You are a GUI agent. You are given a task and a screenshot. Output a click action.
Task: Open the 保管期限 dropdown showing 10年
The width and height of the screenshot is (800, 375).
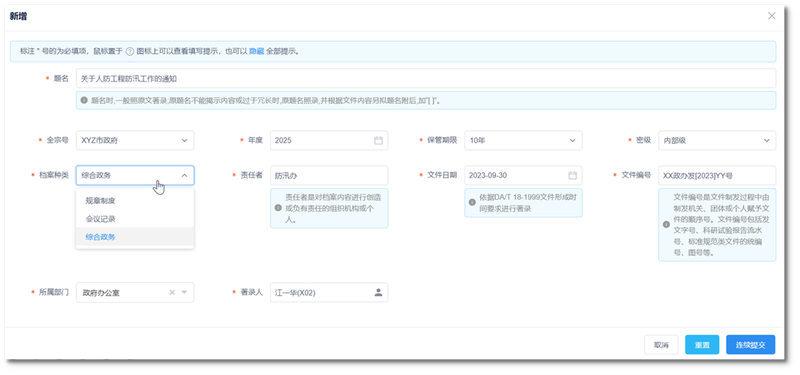(x=523, y=140)
